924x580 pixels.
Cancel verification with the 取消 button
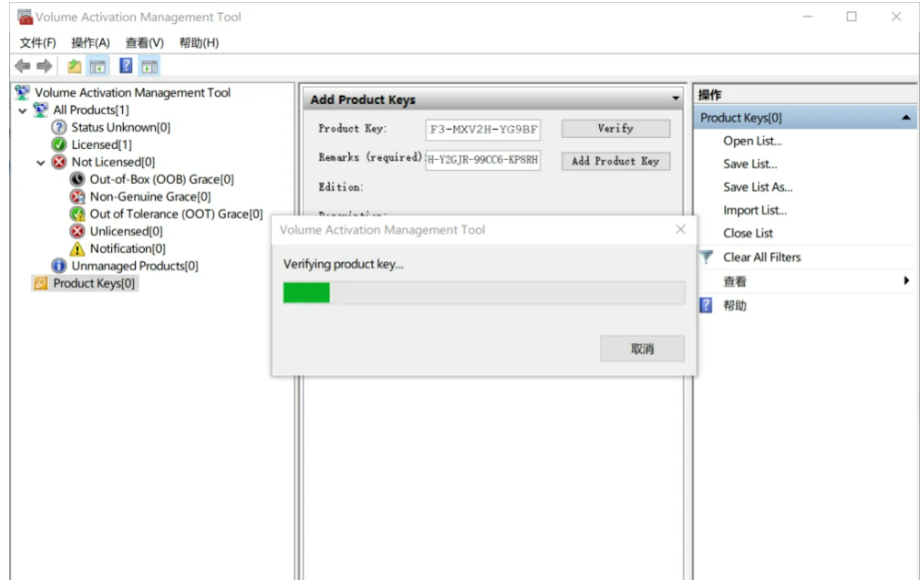click(x=642, y=348)
